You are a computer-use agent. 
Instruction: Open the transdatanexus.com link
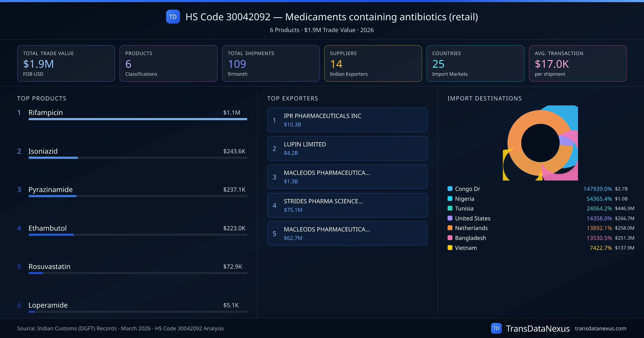point(600,328)
